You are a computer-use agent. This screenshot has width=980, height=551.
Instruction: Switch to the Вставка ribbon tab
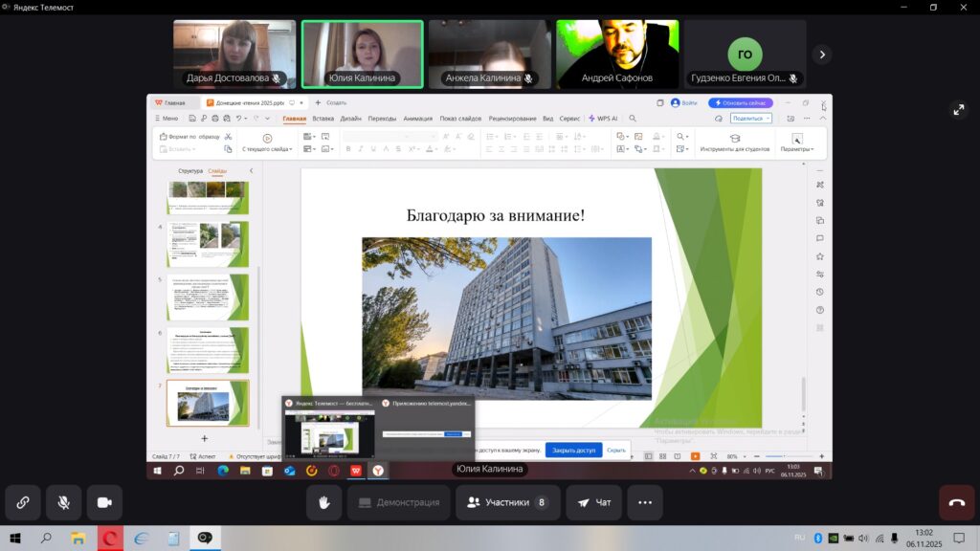pos(323,119)
